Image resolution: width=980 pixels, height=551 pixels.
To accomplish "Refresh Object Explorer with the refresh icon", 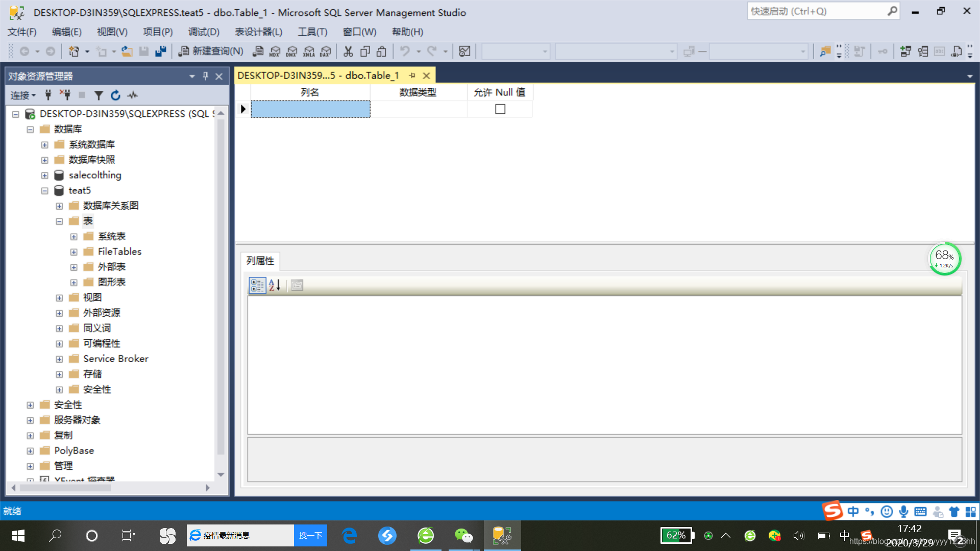I will pyautogui.click(x=115, y=95).
